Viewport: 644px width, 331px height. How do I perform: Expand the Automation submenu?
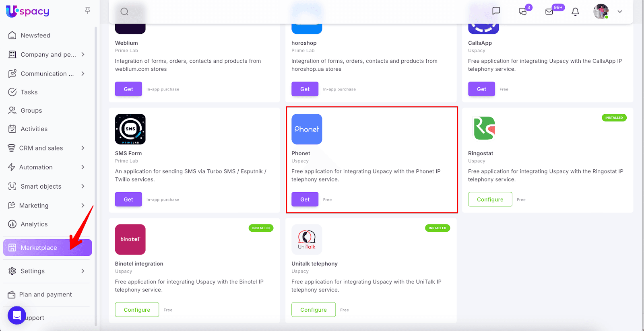click(83, 167)
